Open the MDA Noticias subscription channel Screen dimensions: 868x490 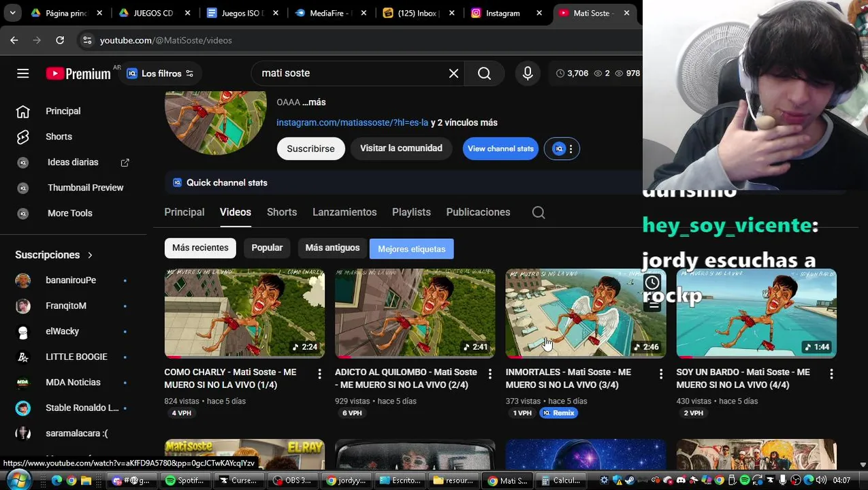pos(73,382)
